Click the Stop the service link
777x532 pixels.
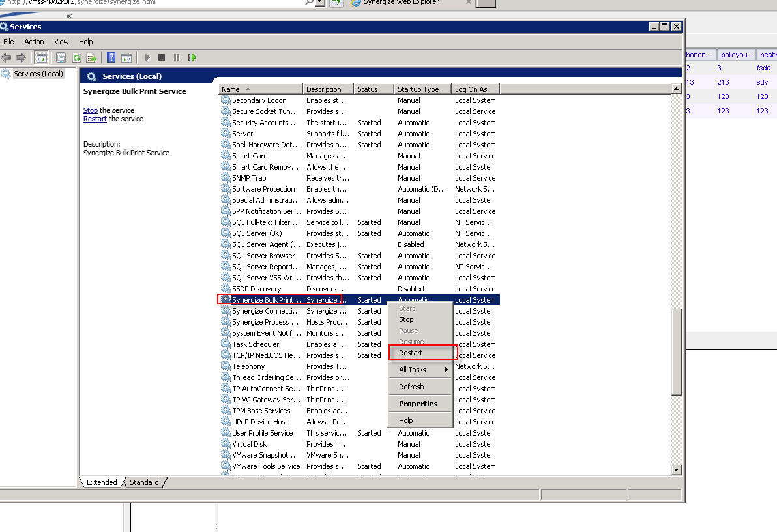(x=90, y=110)
